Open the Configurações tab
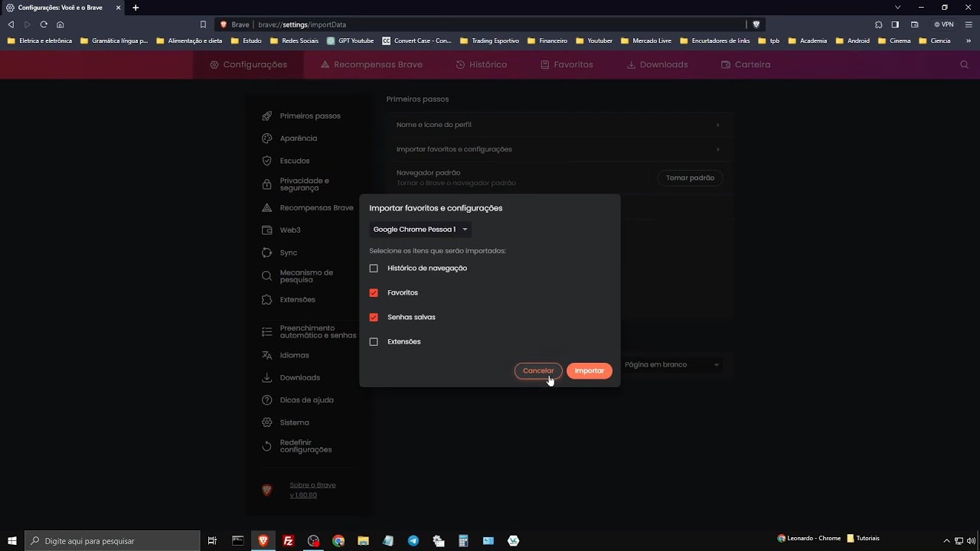Viewport: 980px width, 551px height. pos(248,65)
